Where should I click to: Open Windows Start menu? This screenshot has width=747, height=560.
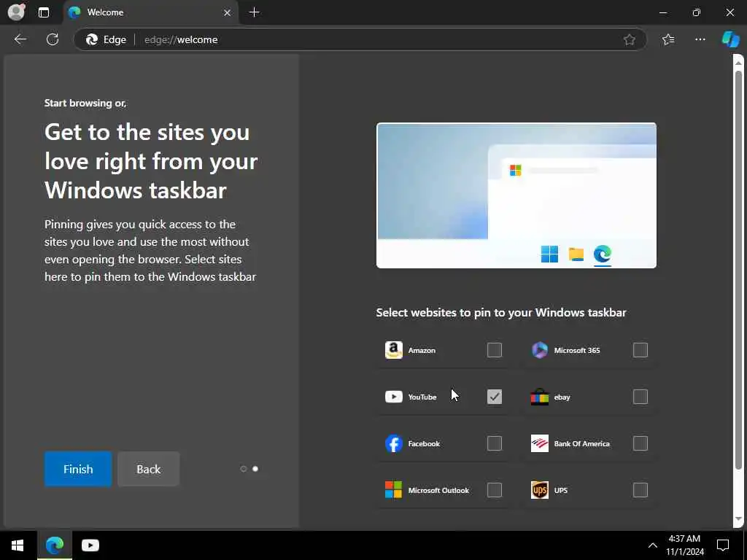18,545
